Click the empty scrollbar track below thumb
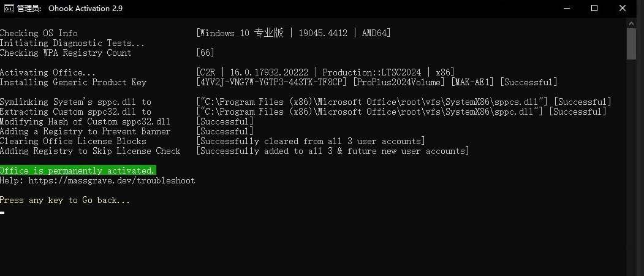 click(x=632, y=164)
